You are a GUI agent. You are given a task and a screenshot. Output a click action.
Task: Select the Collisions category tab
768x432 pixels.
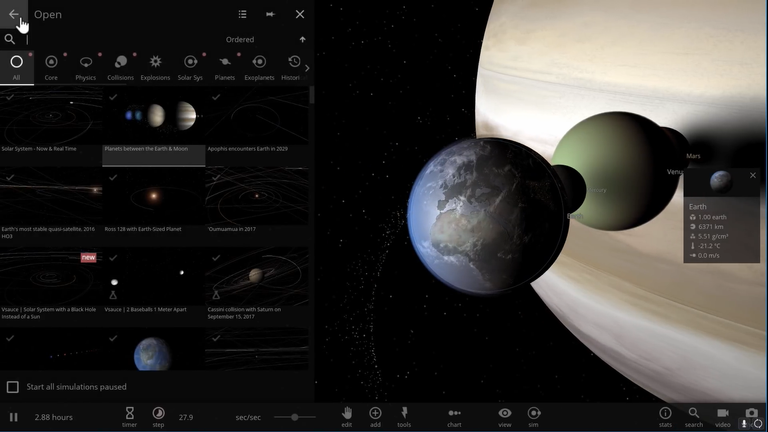[120, 67]
